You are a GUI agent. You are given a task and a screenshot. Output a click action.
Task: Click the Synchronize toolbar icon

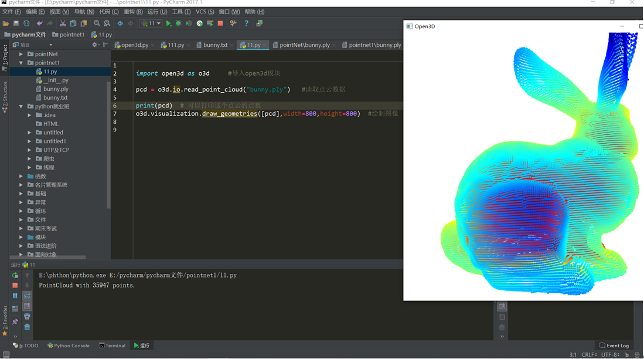tap(26, 23)
